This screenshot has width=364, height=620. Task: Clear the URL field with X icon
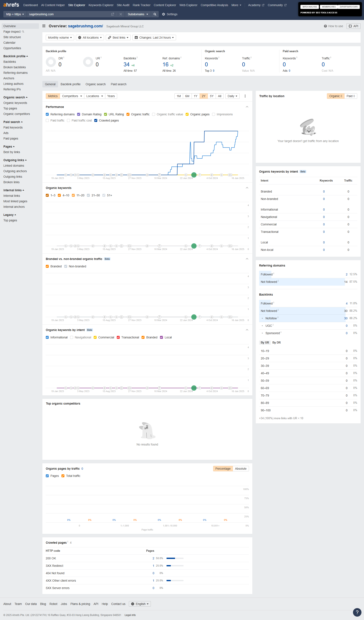click(121, 14)
